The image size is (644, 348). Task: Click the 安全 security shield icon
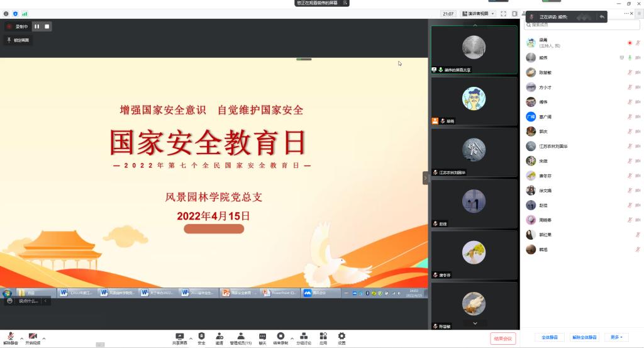[201, 338]
